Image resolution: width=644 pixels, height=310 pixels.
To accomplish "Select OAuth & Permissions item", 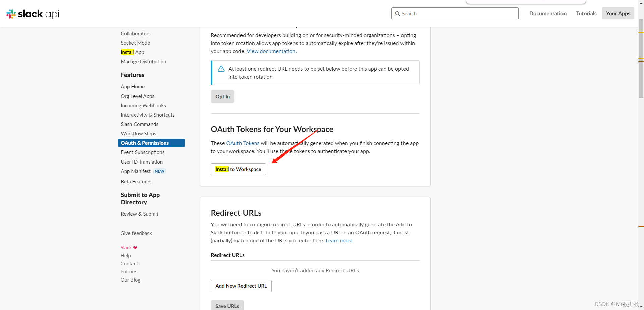I will pyautogui.click(x=151, y=143).
